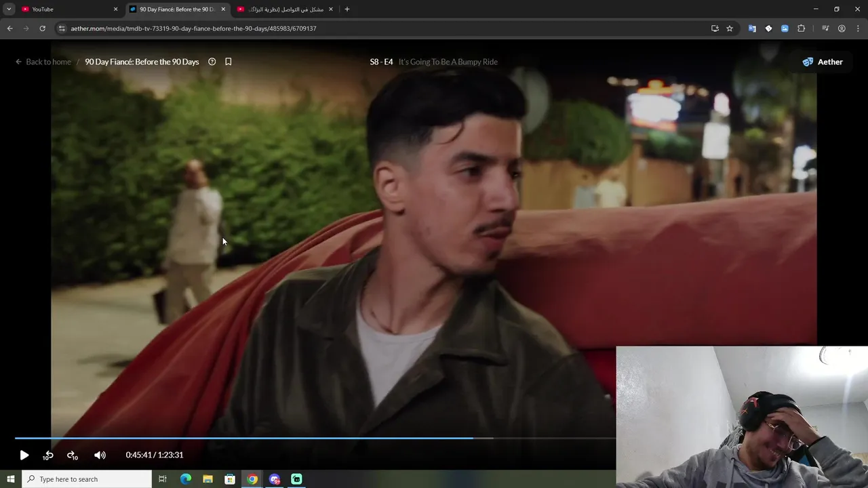Open Chrome extensions puzzle menu

coord(802,28)
